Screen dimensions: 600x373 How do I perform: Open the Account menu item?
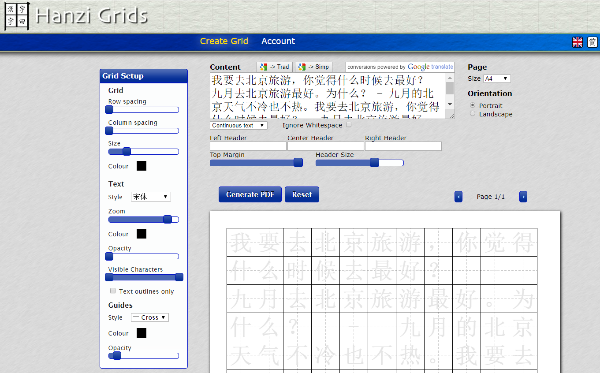(x=278, y=41)
